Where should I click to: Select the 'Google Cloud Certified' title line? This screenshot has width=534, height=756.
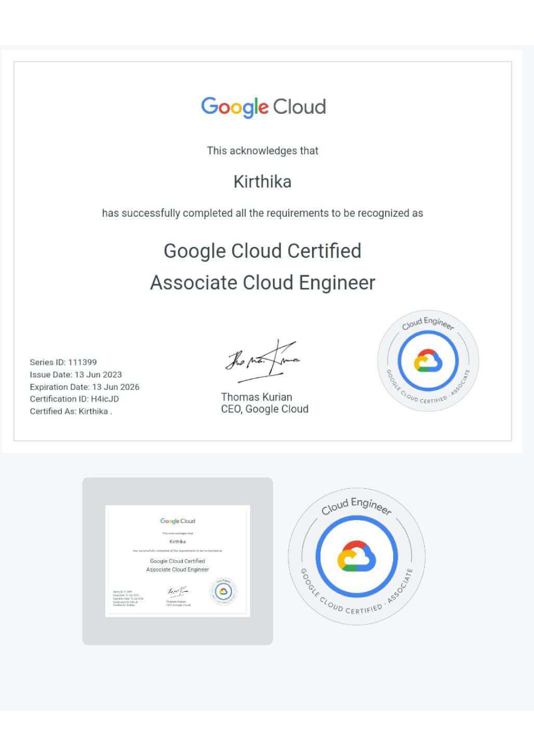point(262,251)
